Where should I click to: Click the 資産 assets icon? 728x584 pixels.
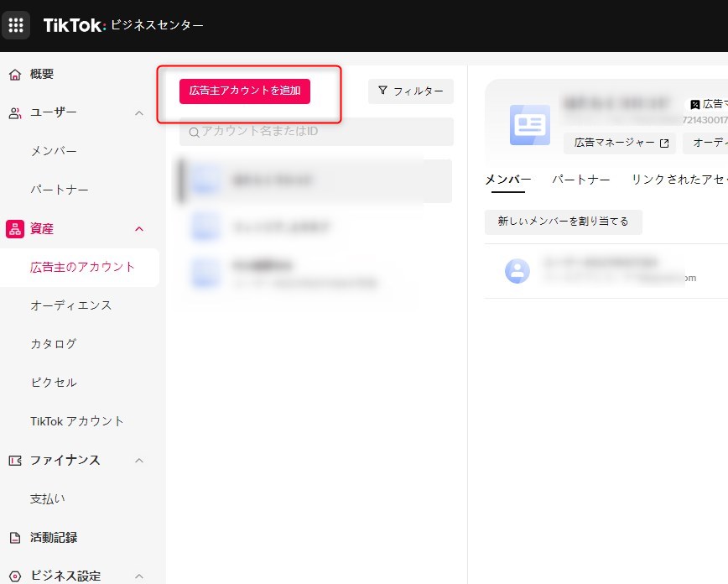[x=15, y=229]
